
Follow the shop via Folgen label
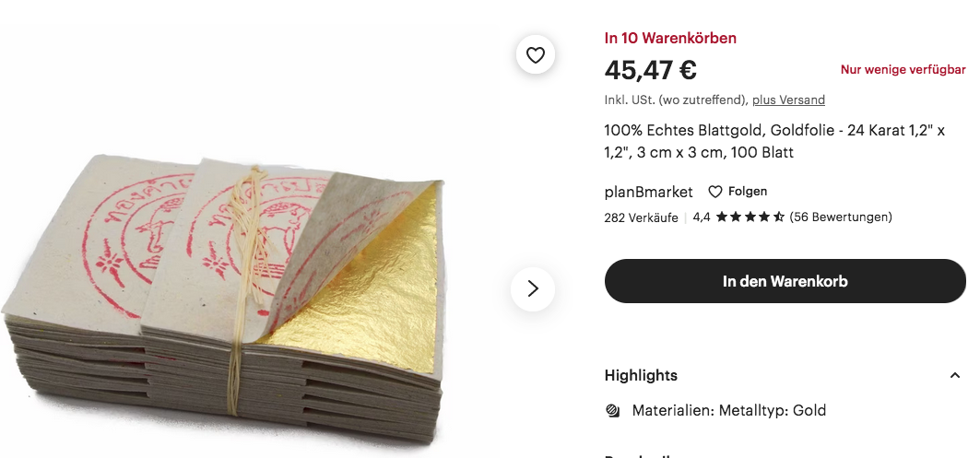[x=748, y=192]
